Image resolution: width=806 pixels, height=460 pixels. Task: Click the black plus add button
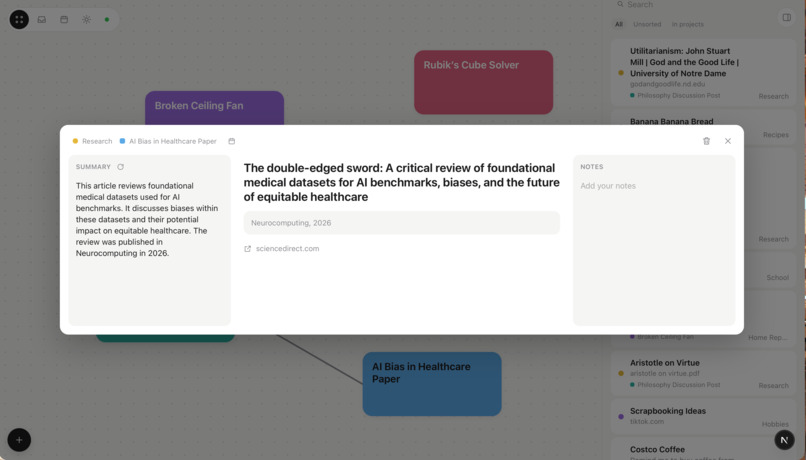click(x=19, y=440)
